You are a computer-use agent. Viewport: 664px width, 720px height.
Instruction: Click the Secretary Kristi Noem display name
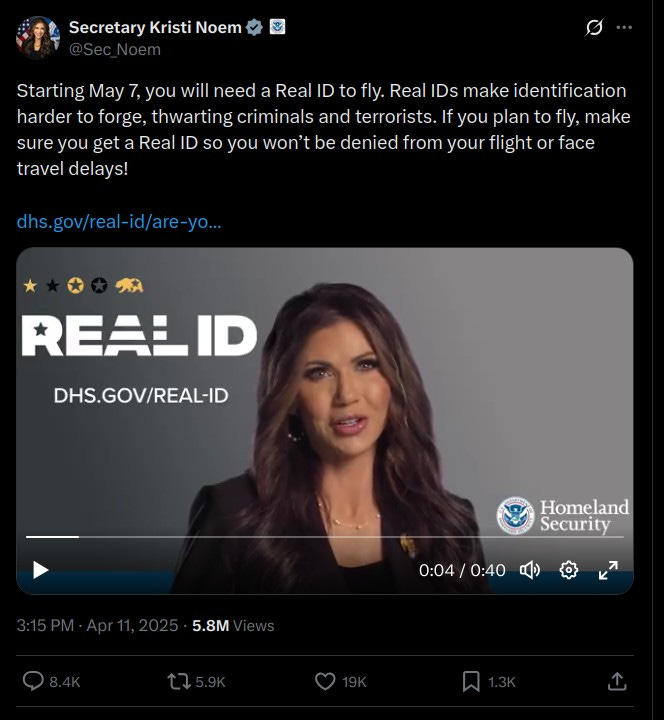[155, 28]
